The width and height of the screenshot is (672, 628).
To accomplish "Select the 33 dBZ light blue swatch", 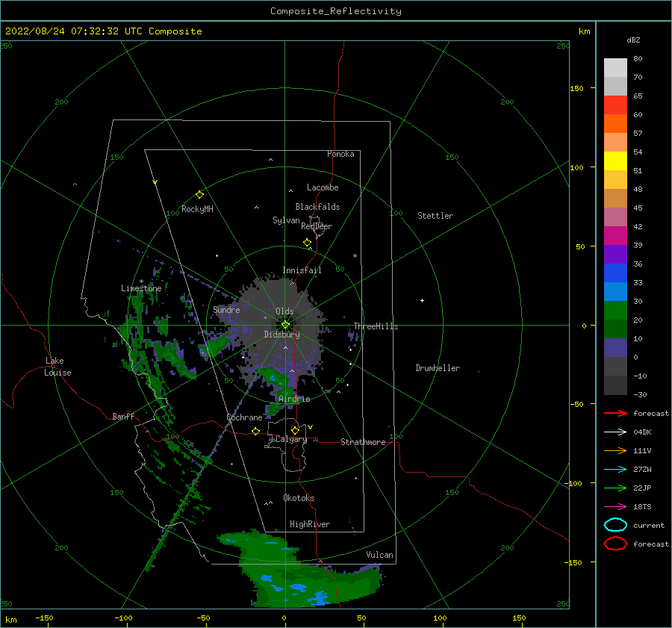I will (x=615, y=291).
